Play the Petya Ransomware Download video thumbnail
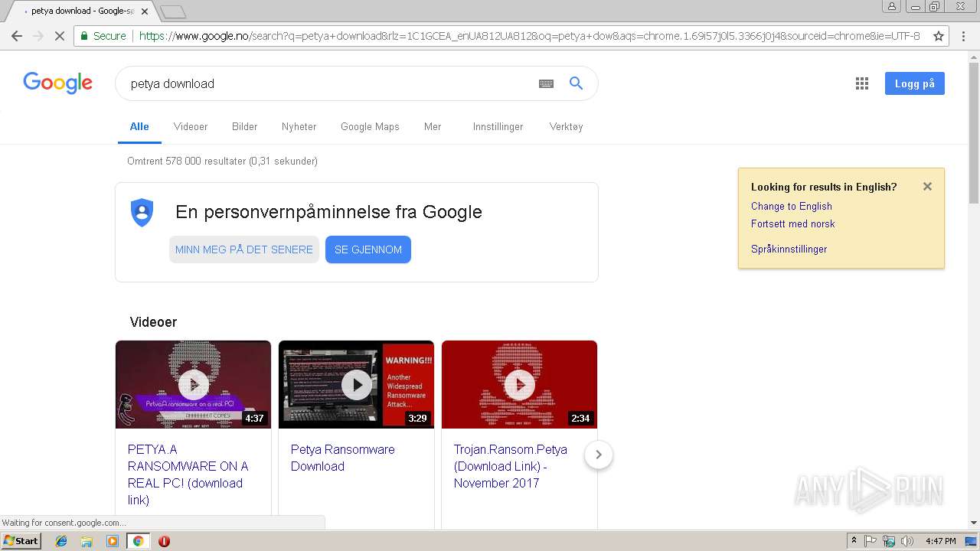The height and width of the screenshot is (551, 980). [356, 384]
